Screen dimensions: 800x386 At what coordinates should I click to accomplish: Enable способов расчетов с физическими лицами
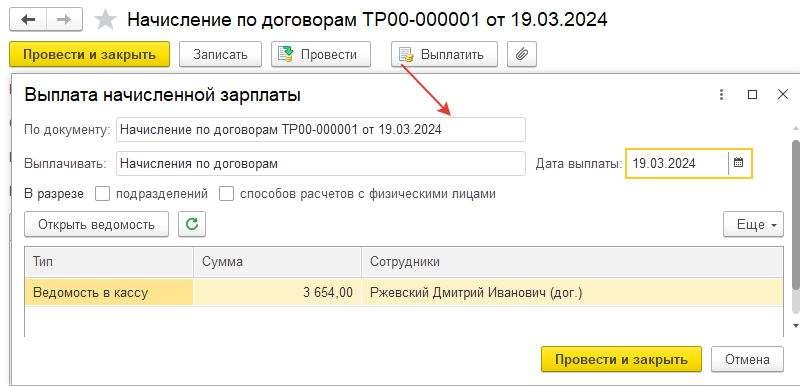coord(227,194)
